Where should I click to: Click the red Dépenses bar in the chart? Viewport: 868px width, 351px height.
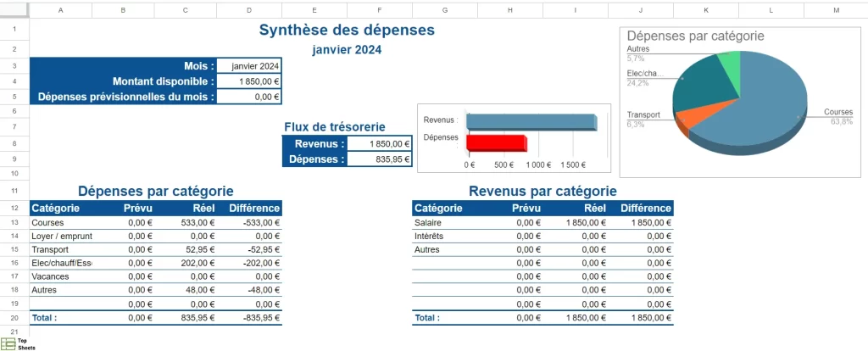tap(496, 143)
